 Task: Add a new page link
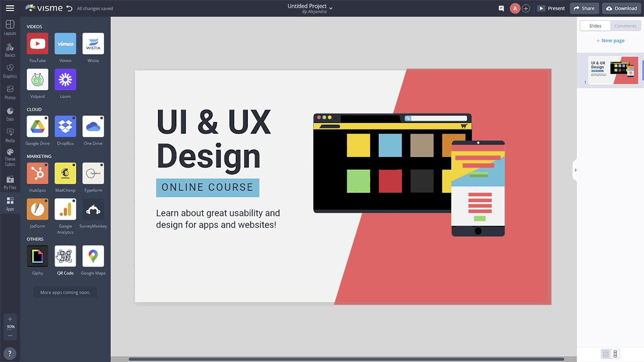click(610, 41)
